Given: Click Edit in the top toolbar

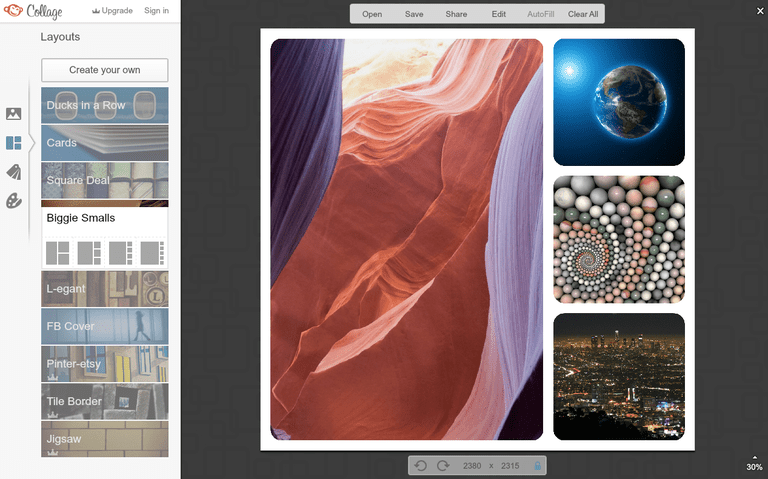Looking at the screenshot, I should pos(499,14).
